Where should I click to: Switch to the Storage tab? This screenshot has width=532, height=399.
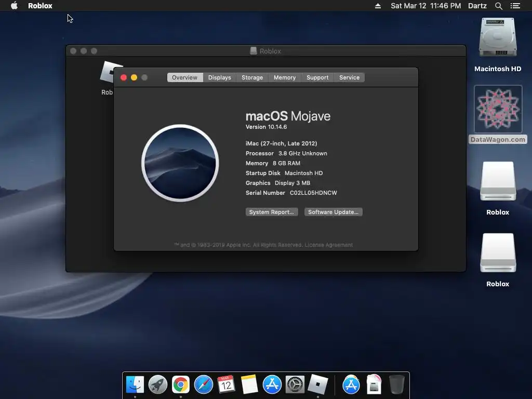click(252, 77)
